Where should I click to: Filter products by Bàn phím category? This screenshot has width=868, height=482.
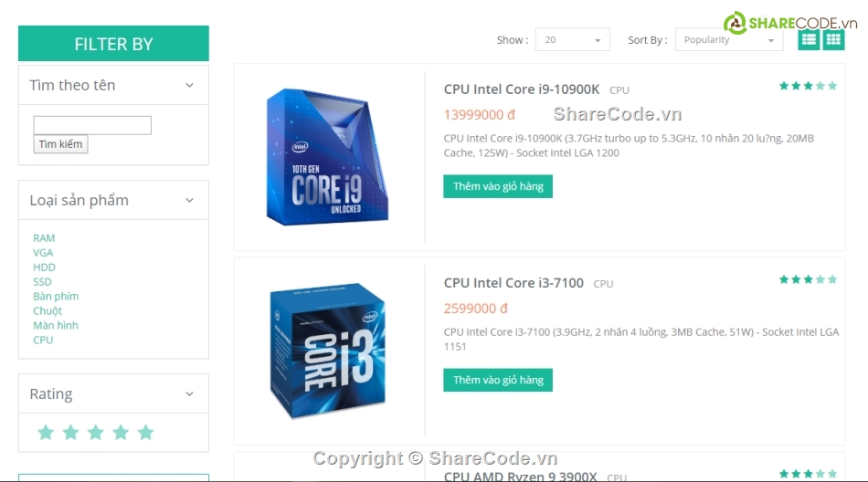(56, 296)
